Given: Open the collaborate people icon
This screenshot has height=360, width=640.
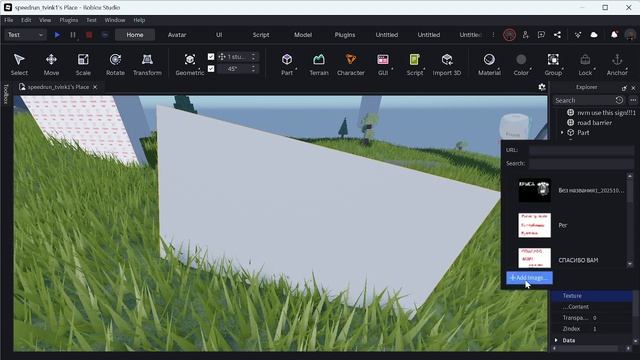Looking at the screenshot, I should (525, 35).
